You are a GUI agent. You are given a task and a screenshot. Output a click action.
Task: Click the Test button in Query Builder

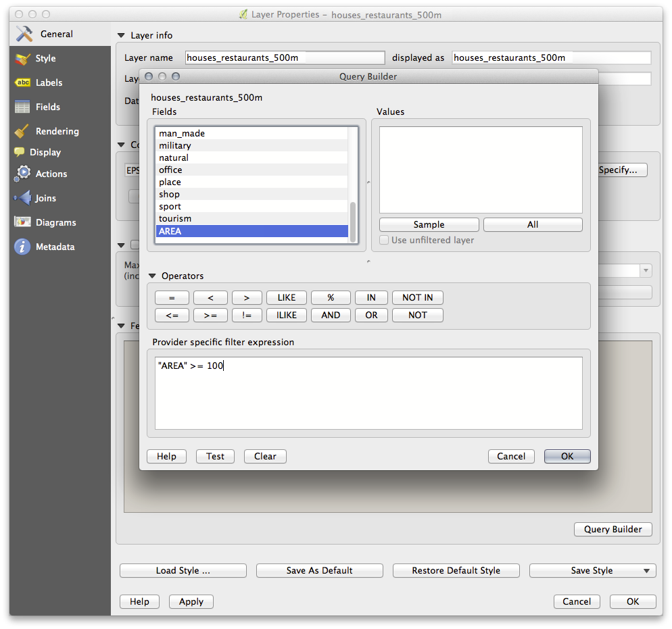click(215, 456)
